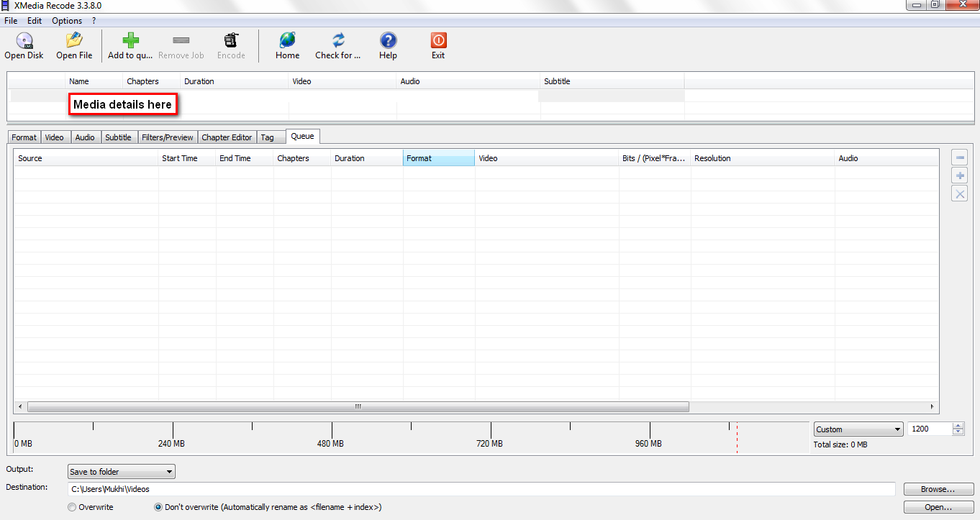Choose Don't overwrite radio option
The width and height of the screenshot is (980, 520).
point(158,507)
